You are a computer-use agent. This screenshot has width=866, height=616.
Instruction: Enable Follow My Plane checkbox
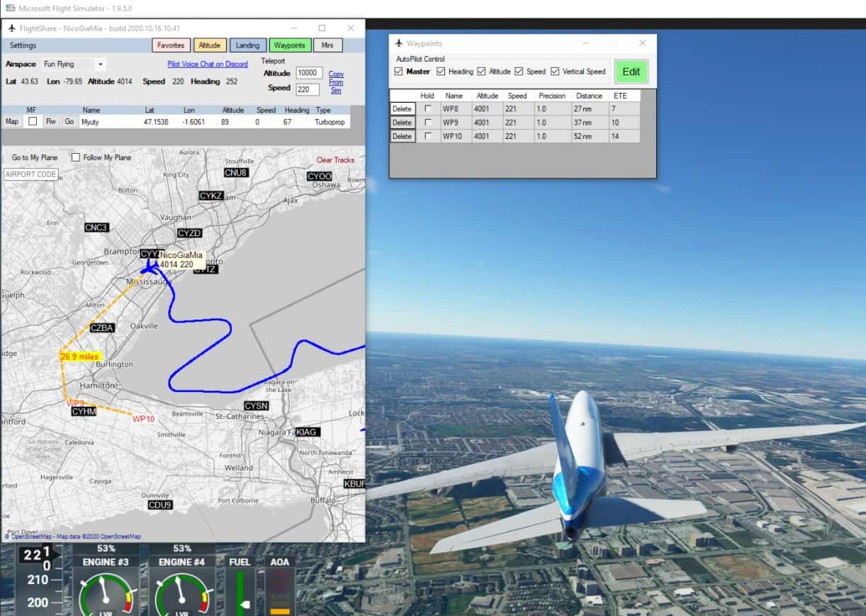tap(75, 157)
